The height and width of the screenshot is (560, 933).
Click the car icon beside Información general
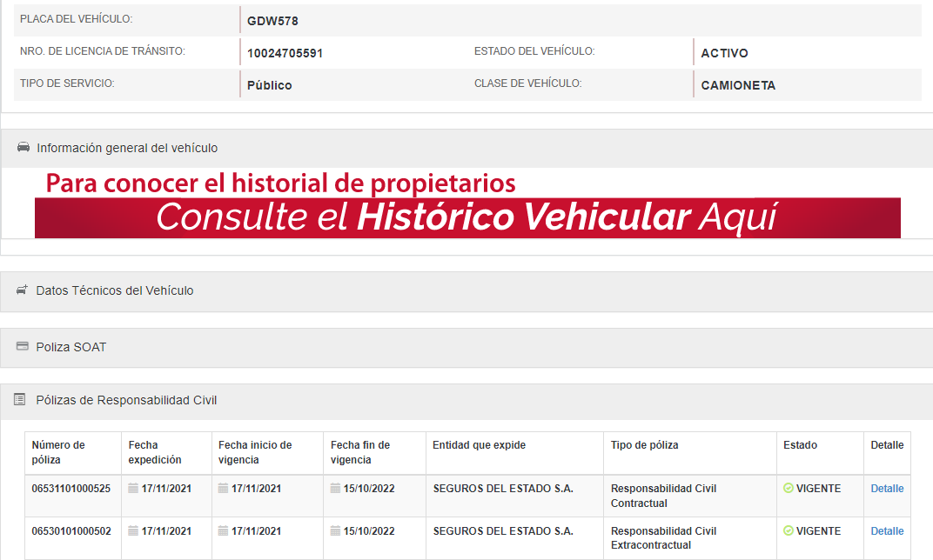(23, 148)
